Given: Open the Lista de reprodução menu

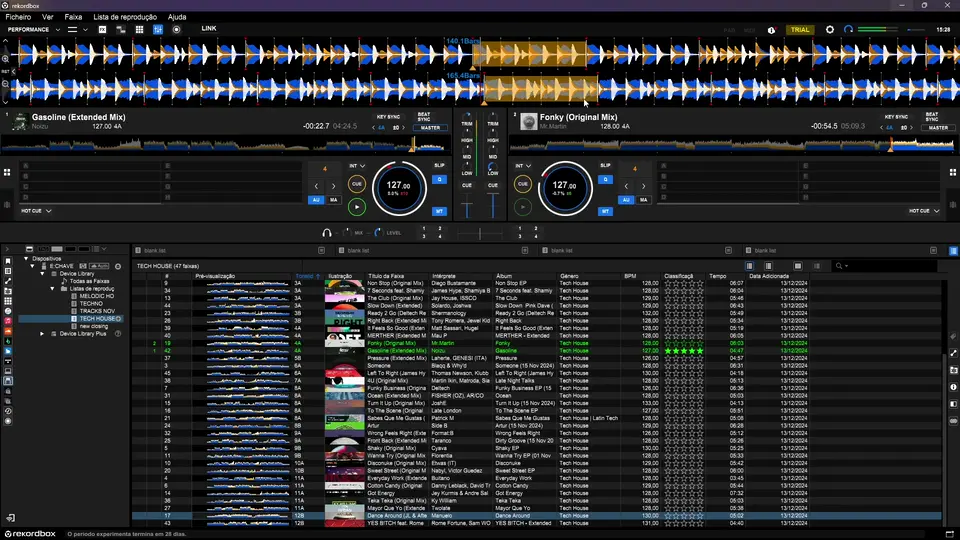Looking at the screenshot, I should click(x=125, y=17).
